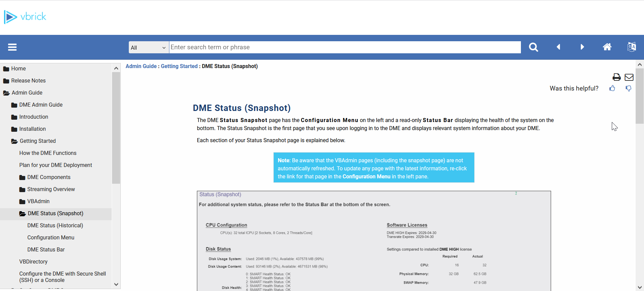Click the DME Status (Snapshot) folder icon
Screen dimensions: 644x291
click(x=22, y=214)
